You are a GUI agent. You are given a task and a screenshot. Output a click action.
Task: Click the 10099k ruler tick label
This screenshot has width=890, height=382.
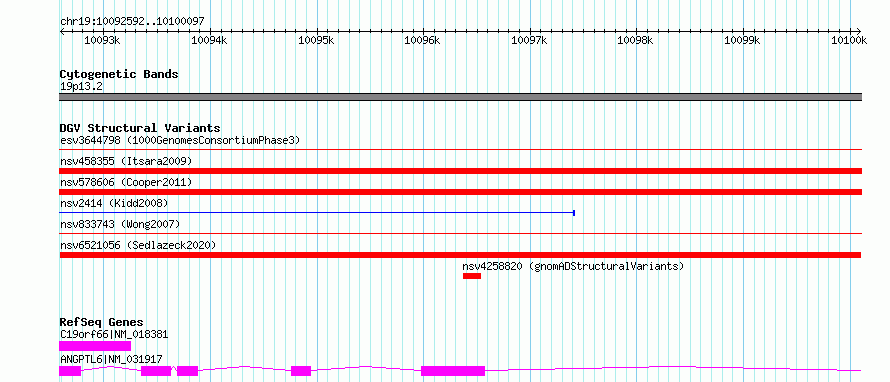(742, 40)
